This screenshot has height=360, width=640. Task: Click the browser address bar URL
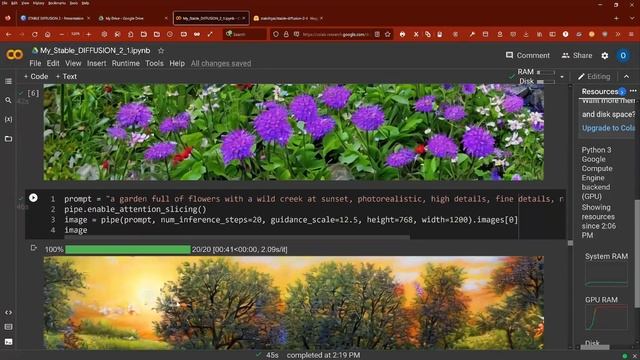(335, 35)
